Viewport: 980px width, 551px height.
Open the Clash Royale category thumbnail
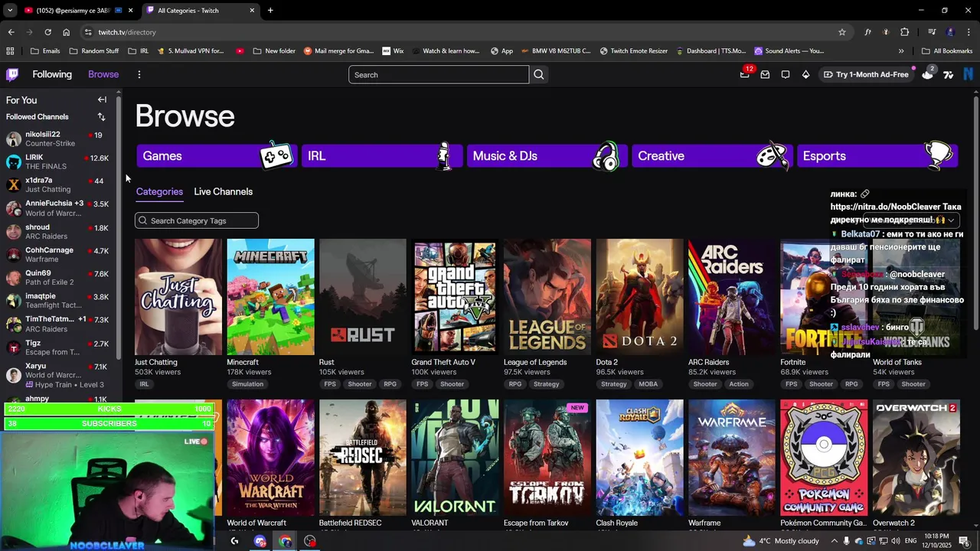pos(639,457)
